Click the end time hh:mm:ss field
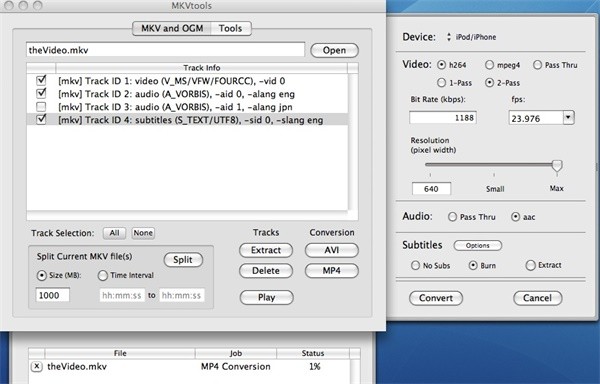Image resolution: width=600 pixels, height=384 pixels. [x=182, y=295]
